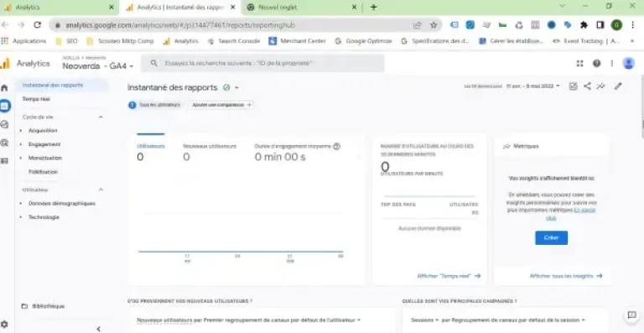
Task: Open the Sessions metric dropdown
Action: tap(424, 320)
